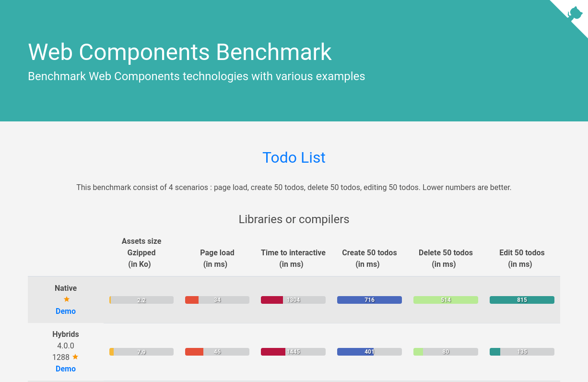The height and width of the screenshot is (382, 588).
Task: Click the star icon next to 1288
Action: (75, 357)
